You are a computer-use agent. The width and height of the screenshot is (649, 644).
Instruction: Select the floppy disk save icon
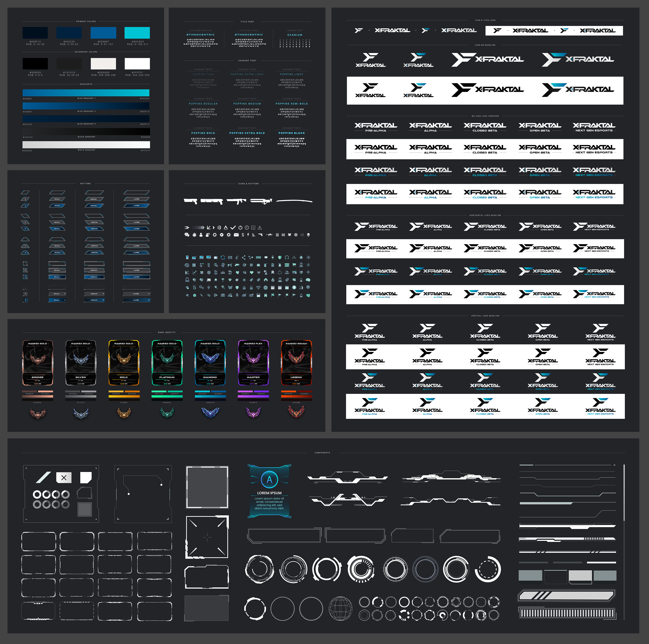[x=258, y=295]
